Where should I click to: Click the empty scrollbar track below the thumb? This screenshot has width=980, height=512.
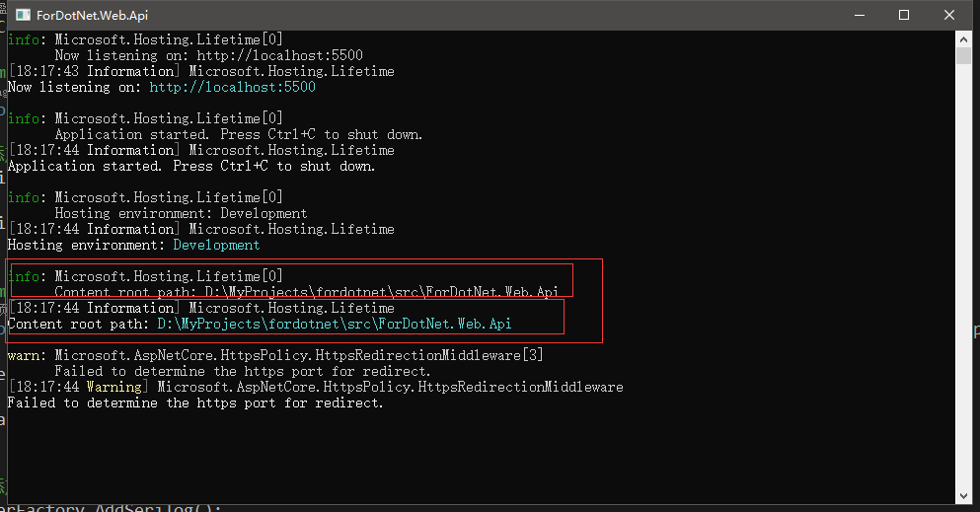(x=964, y=296)
